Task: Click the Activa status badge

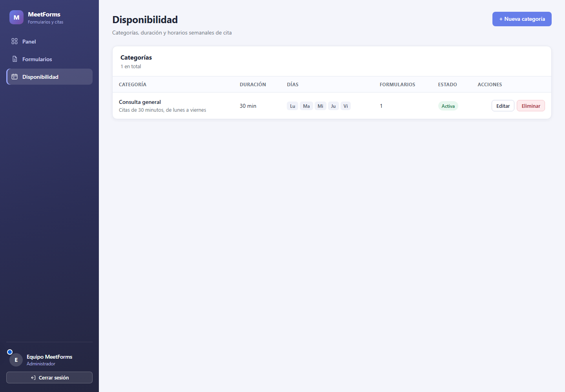Action: [x=448, y=106]
